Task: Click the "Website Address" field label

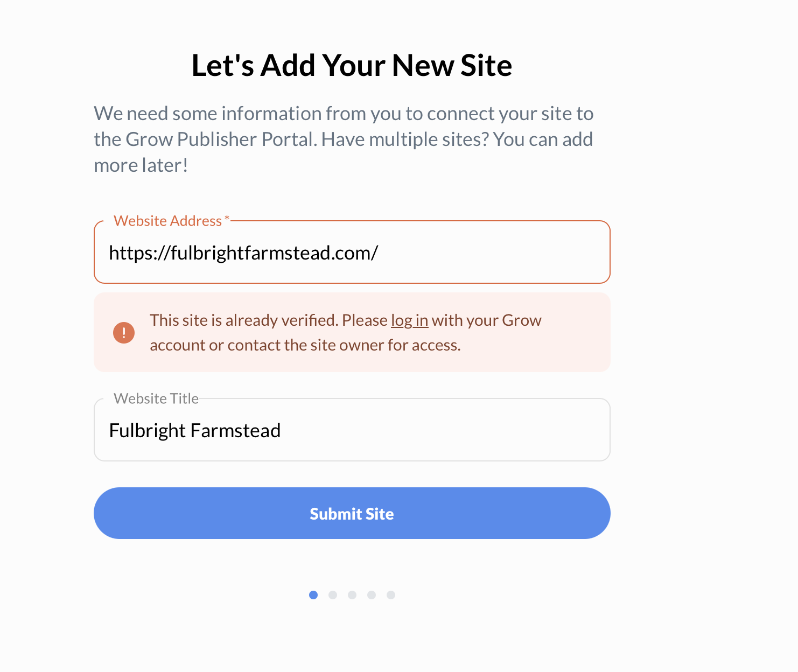Action: point(167,221)
